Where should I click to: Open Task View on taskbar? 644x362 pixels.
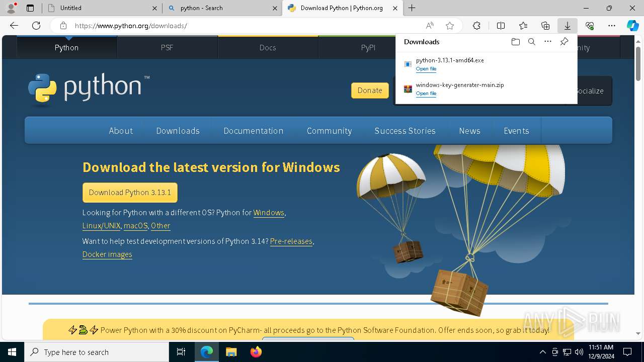[181, 352]
